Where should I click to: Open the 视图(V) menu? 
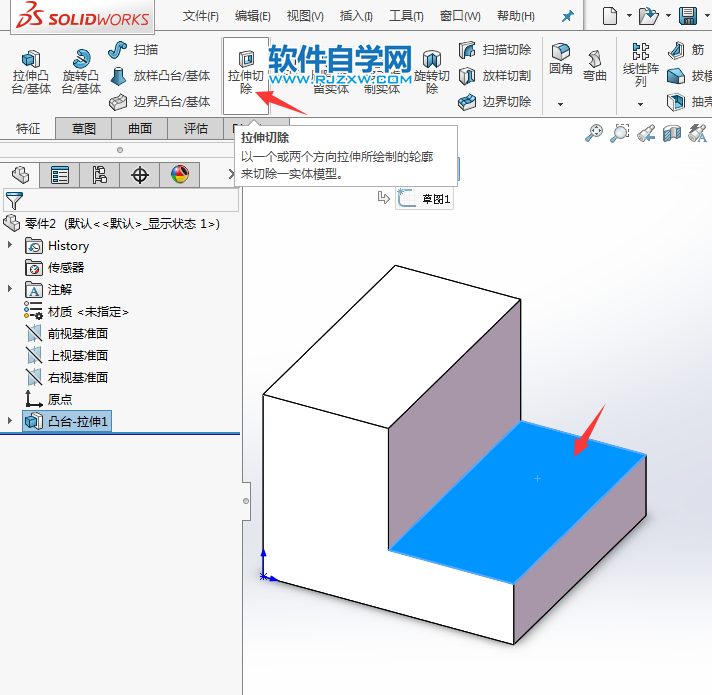click(x=305, y=16)
